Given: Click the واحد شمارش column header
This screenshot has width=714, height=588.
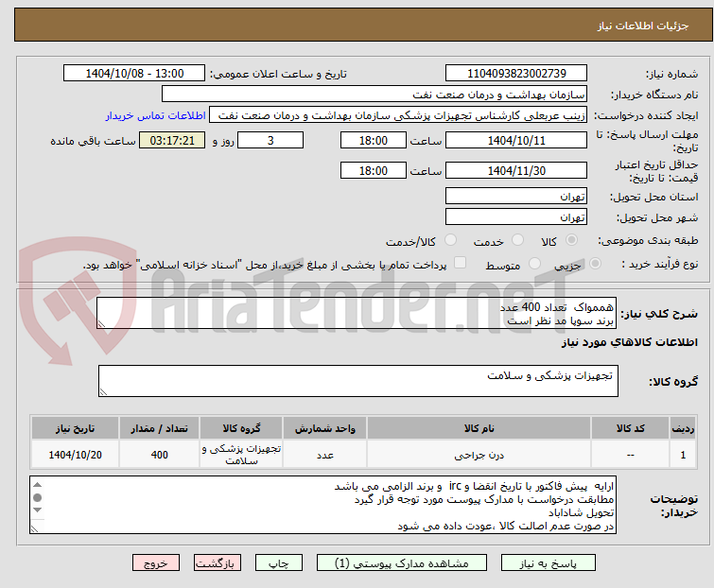Looking at the screenshot, I should coord(324,428).
